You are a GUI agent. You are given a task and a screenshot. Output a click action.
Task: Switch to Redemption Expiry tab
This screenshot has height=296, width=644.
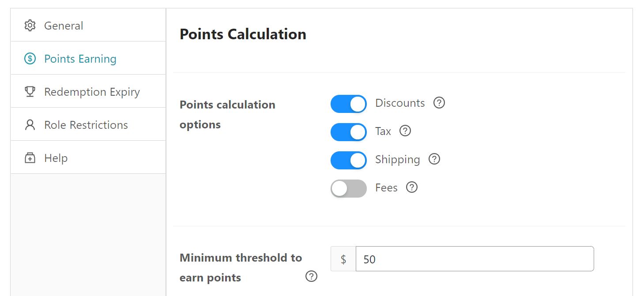pyautogui.click(x=88, y=91)
